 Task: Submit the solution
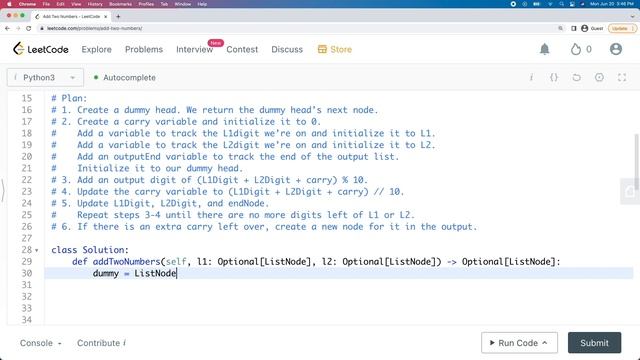coord(594,343)
